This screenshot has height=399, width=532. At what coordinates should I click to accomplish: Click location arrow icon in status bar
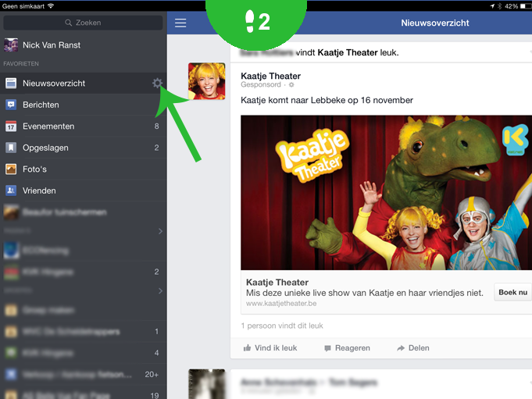coord(492,5)
